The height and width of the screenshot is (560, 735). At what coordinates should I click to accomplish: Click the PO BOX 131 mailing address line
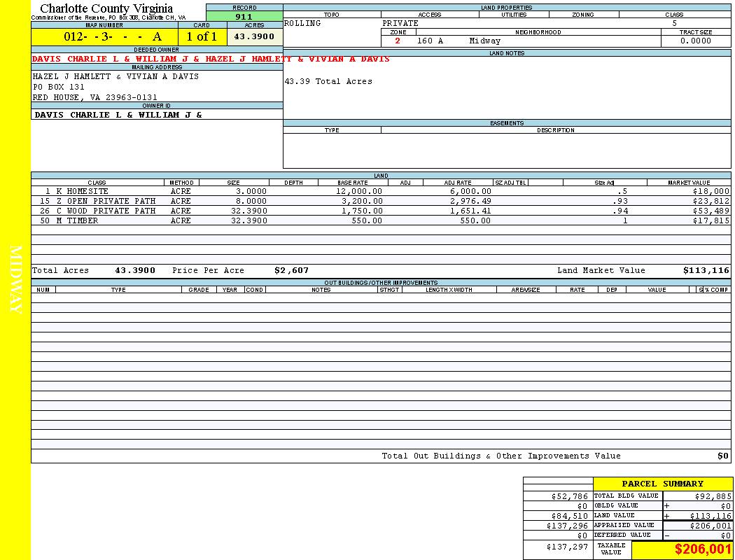pos(59,87)
